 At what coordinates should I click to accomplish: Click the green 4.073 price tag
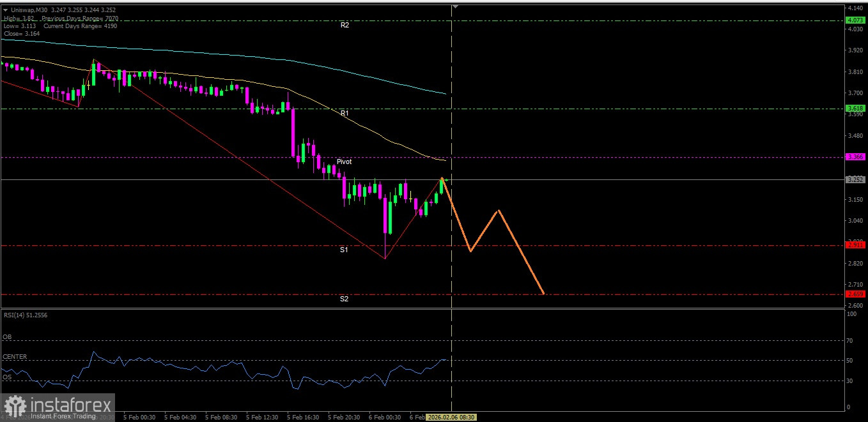coord(855,20)
